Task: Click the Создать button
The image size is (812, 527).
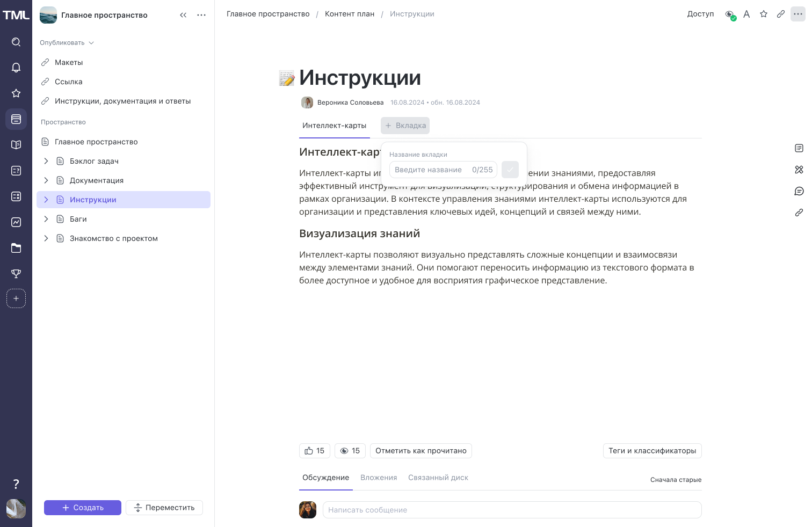Action: (83, 508)
